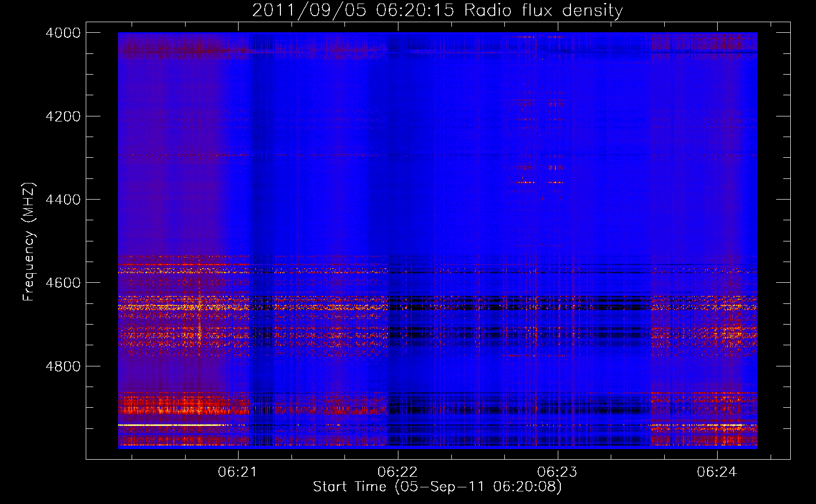Click the 06:24 time tick label
816x504 pixels.
[x=717, y=472]
